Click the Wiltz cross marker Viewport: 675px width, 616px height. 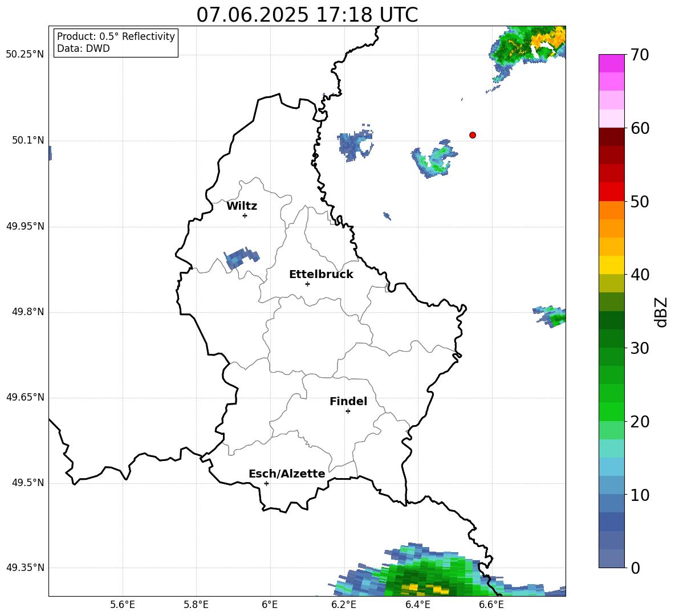[245, 215]
